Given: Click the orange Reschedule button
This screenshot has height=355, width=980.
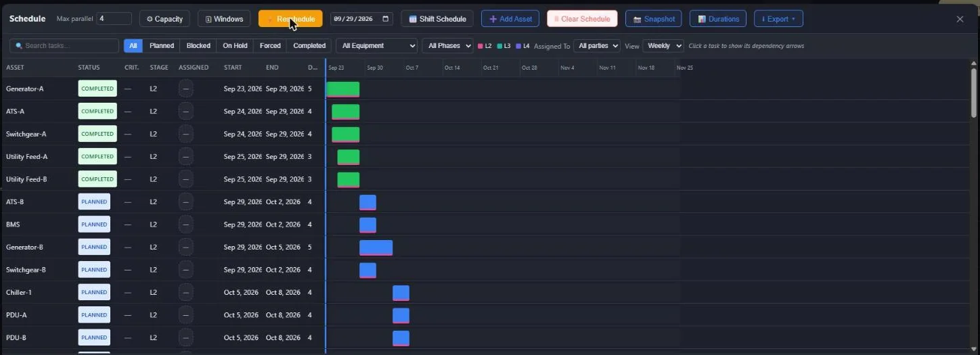Looking at the screenshot, I should click(x=290, y=19).
